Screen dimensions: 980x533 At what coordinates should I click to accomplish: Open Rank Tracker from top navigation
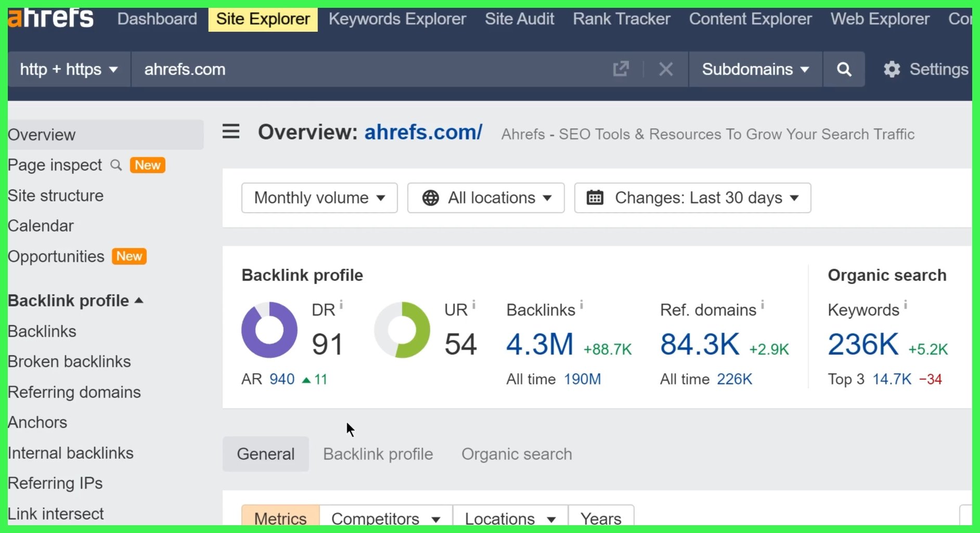(621, 19)
